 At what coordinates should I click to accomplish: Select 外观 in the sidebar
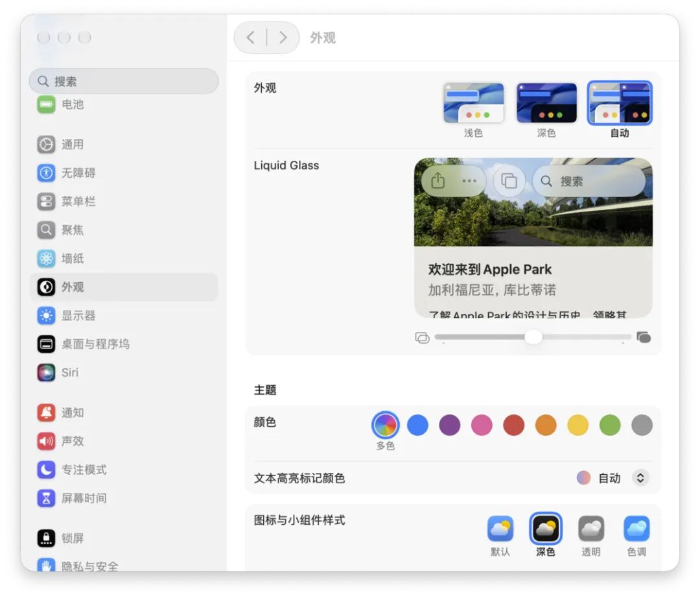click(124, 287)
